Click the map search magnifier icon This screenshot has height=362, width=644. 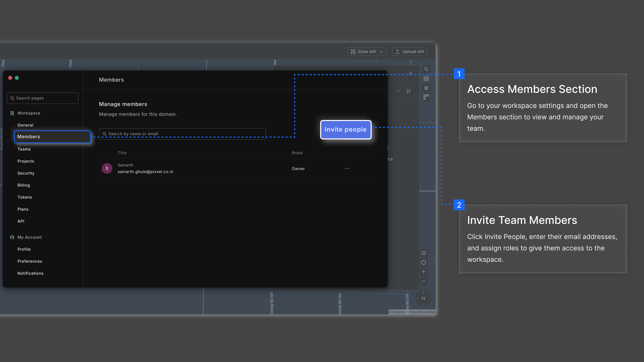pos(426,69)
